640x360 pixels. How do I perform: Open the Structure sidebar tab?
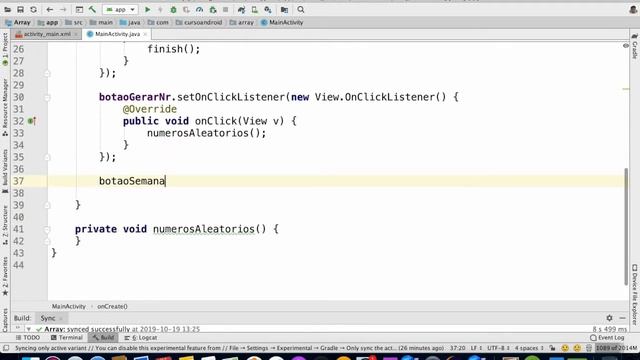click(5, 225)
